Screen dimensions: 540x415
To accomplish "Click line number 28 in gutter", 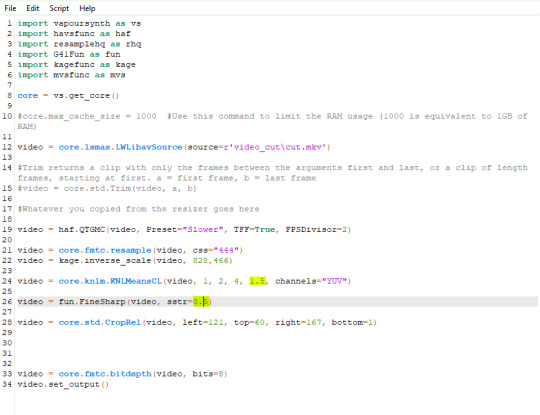I will tap(7, 322).
